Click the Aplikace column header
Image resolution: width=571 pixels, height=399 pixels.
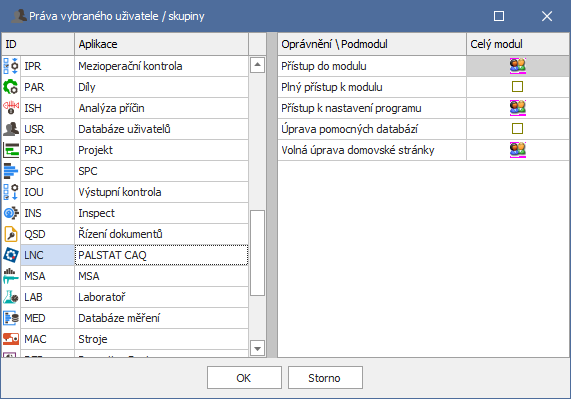tap(162, 44)
